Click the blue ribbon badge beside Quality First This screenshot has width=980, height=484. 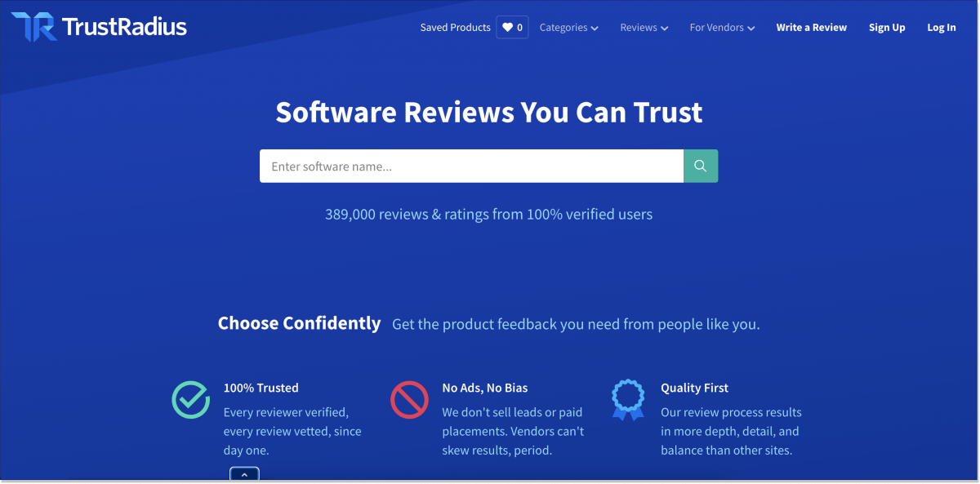pyautogui.click(x=628, y=399)
